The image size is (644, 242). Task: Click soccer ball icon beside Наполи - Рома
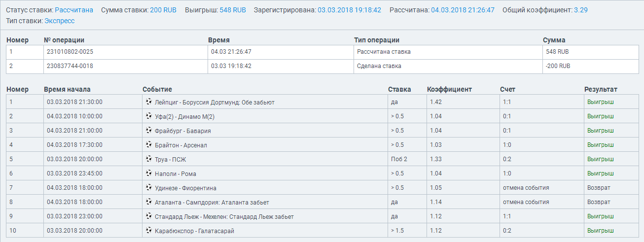click(149, 173)
